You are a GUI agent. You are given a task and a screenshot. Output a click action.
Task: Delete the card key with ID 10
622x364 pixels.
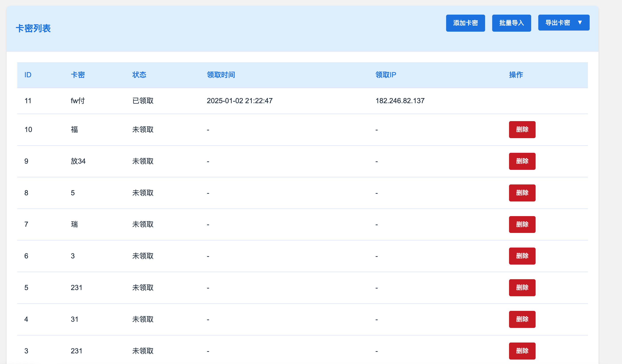522,130
